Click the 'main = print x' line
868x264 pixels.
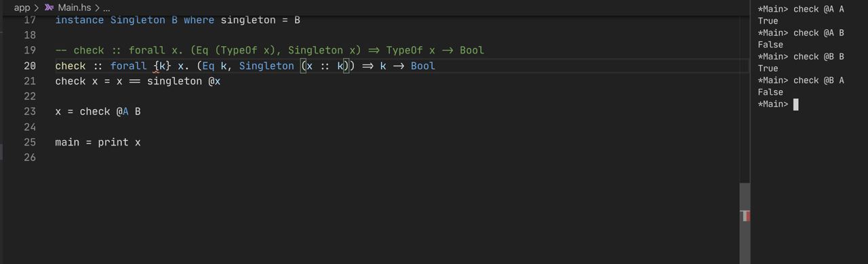(98, 142)
